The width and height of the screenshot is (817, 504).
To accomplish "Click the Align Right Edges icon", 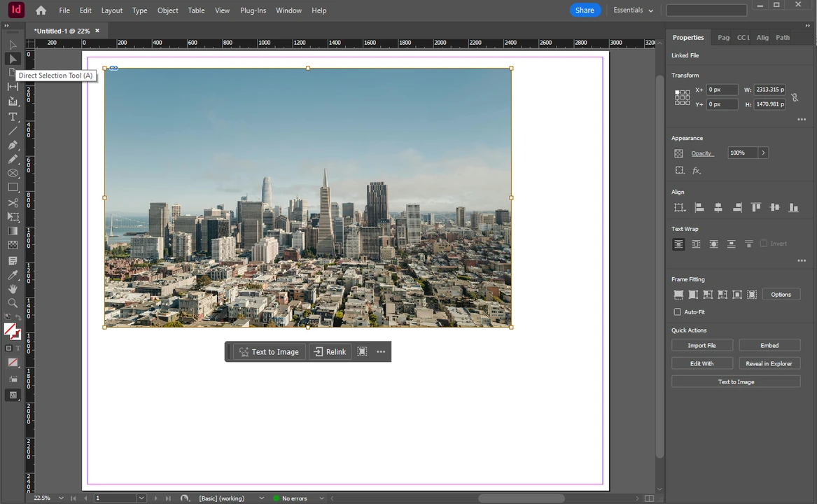I will tap(736, 207).
